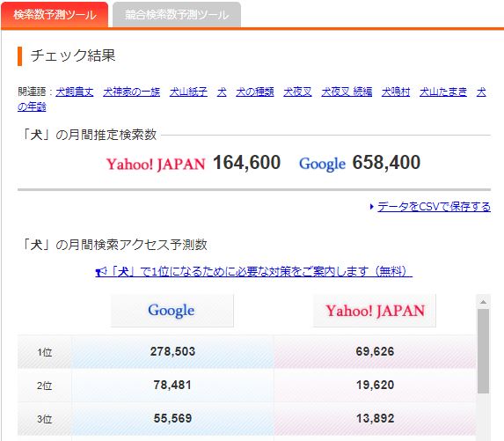Click the 「犬」の月間推定検索数 heading
This screenshot has width=504, height=441.
pyautogui.click(x=88, y=135)
